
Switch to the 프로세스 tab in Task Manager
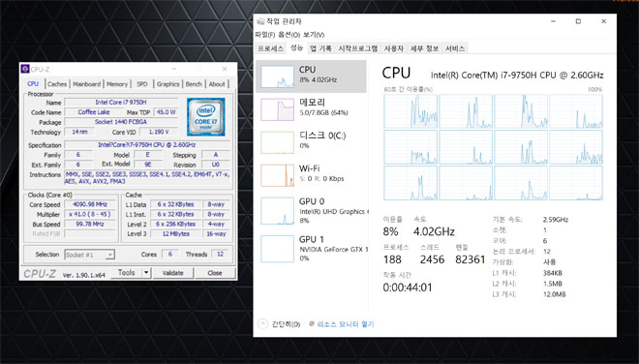pos(270,48)
